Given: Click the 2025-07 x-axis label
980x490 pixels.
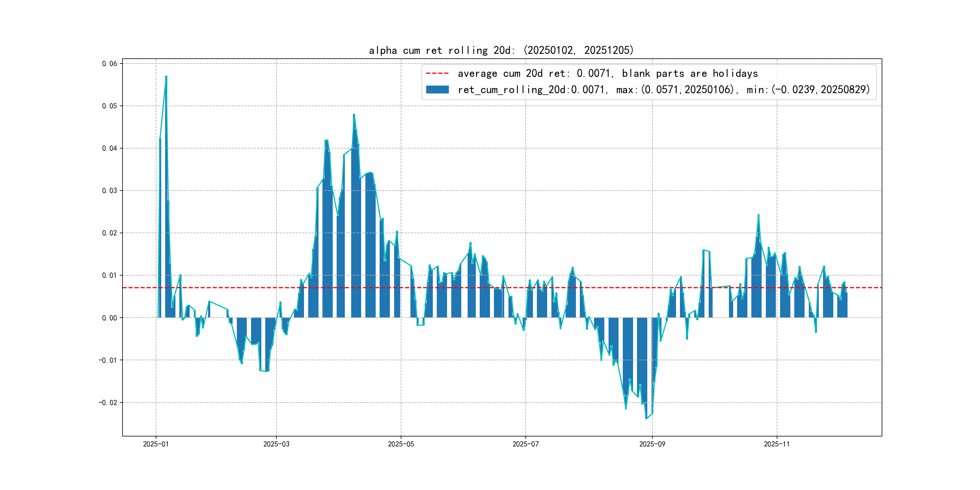Looking at the screenshot, I should 525,444.
